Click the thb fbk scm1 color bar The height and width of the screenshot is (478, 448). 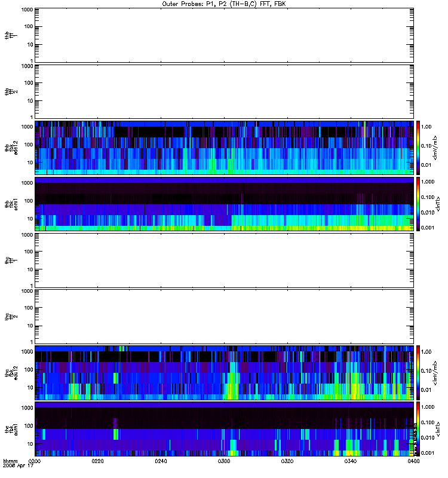click(x=418, y=204)
